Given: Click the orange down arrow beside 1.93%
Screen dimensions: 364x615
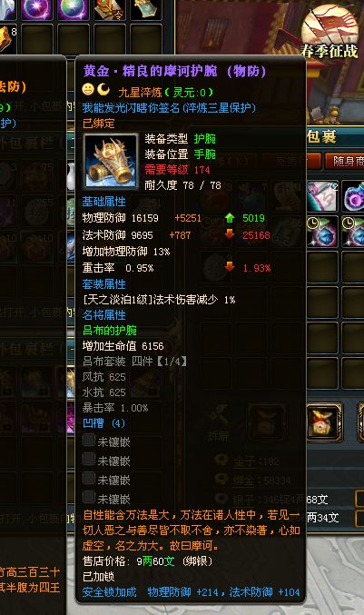Looking at the screenshot, I should tap(230, 267).
